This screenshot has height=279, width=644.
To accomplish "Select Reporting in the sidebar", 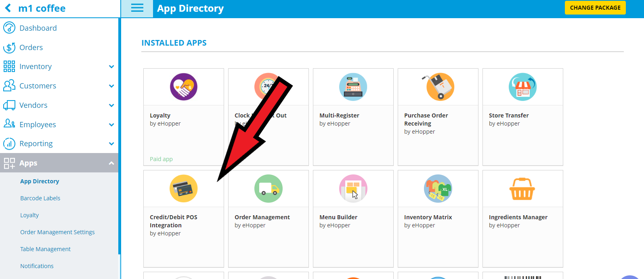I will (36, 144).
